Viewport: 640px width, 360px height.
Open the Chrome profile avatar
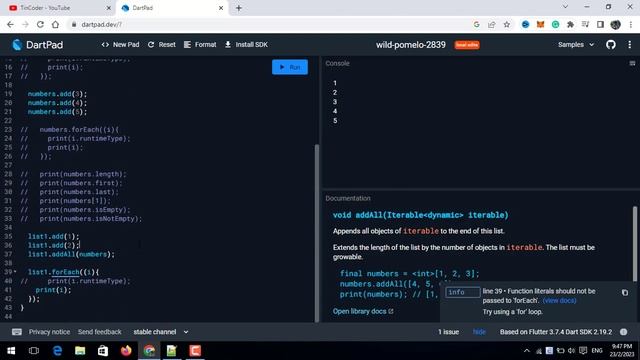pos(616,24)
